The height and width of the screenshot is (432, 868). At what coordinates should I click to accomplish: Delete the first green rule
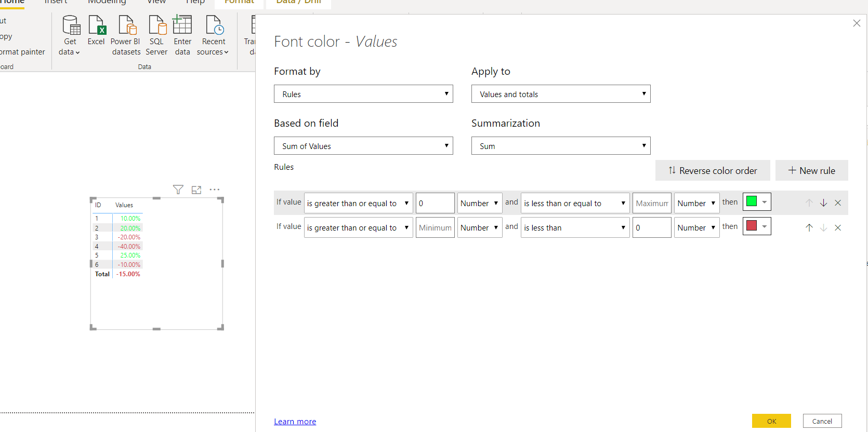click(x=838, y=203)
